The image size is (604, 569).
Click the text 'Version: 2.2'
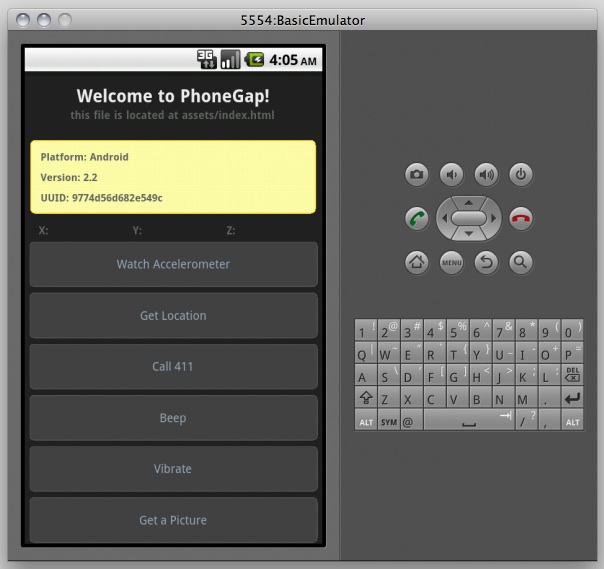pyautogui.click(x=69, y=177)
